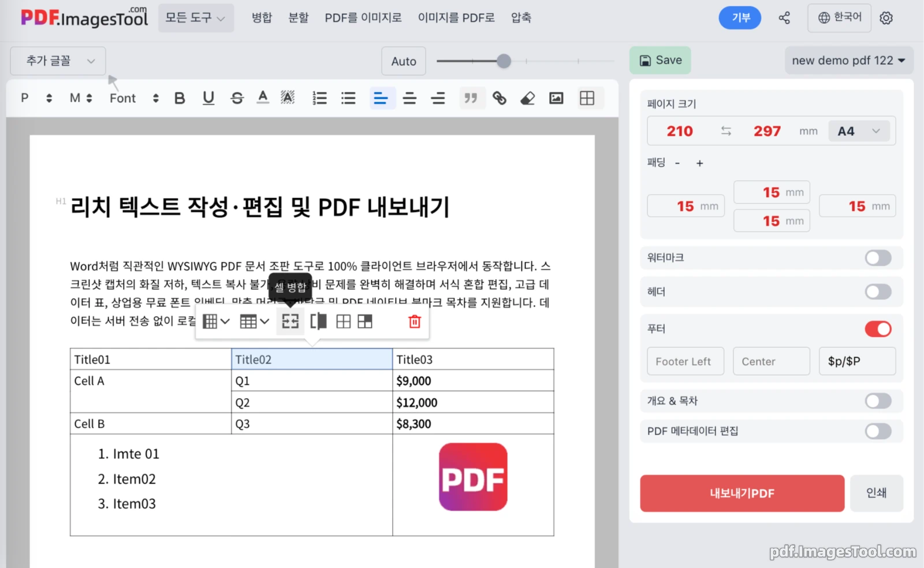Click the PDF.ImagesTool logo
Image resolution: width=924 pixels, height=568 pixels.
(84, 18)
